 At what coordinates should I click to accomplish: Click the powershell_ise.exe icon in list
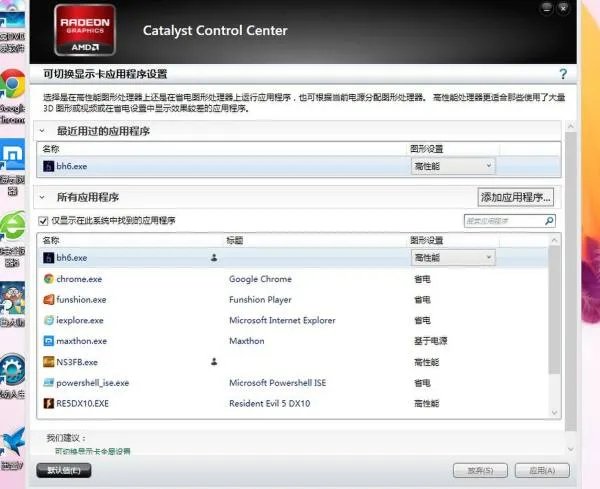(x=48, y=383)
